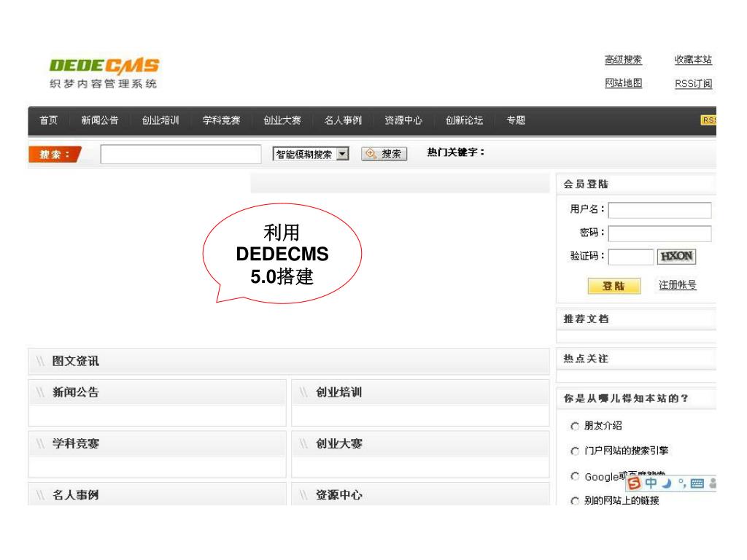The height and width of the screenshot is (560, 747).
Task: Click the moon icon in the IME bar
Action: 667,483
